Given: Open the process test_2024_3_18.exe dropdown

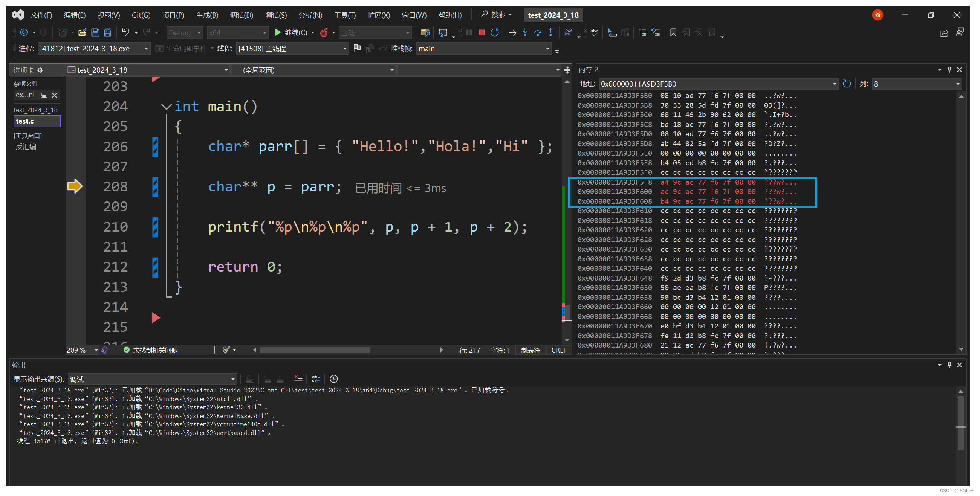Looking at the screenshot, I should click(x=93, y=49).
